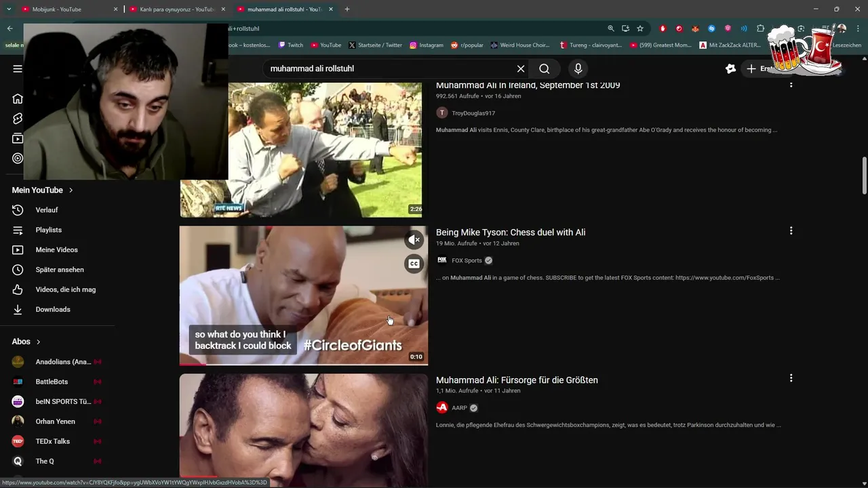This screenshot has height=488, width=868.
Task: Open the Extensions puzzle-piece menu
Action: (760, 28)
